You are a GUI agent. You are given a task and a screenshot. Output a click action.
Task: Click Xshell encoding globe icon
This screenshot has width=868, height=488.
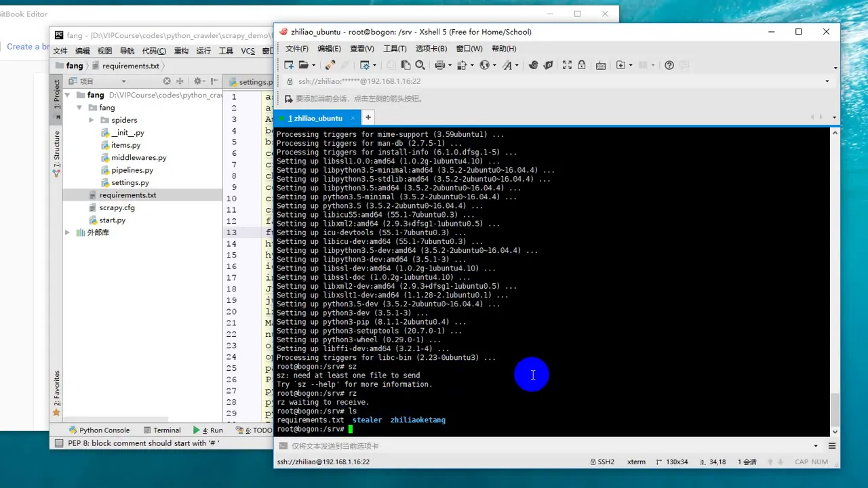(x=484, y=65)
